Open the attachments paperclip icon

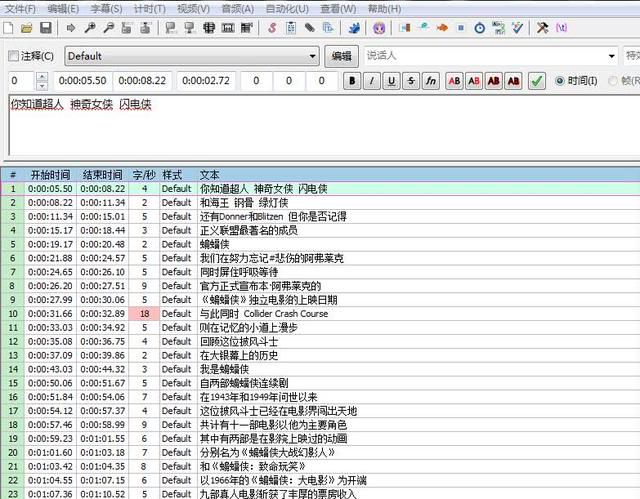[x=310, y=28]
